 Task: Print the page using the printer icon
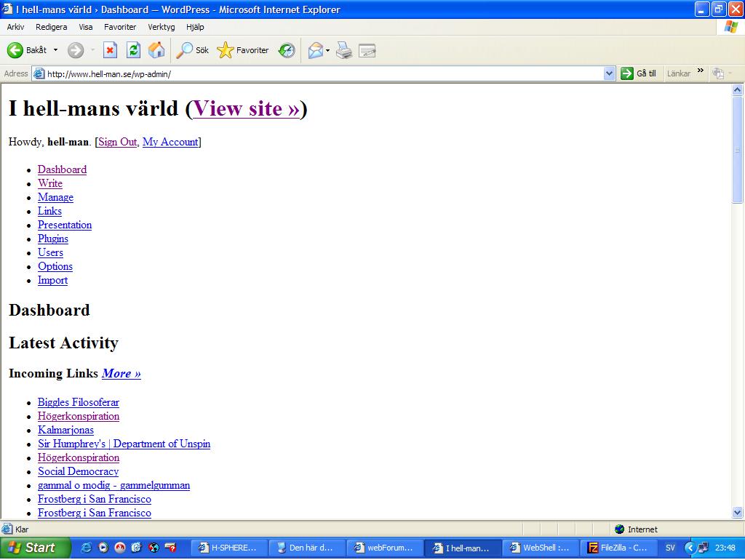(x=344, y=50)
